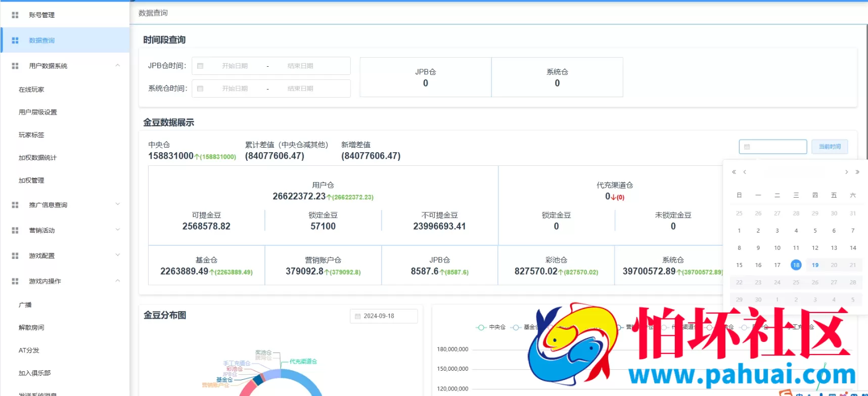Click 系统仓时间 开始日期 field
Image resolution: width=868 pixels, height=396 pixels.
pos(235,89)
